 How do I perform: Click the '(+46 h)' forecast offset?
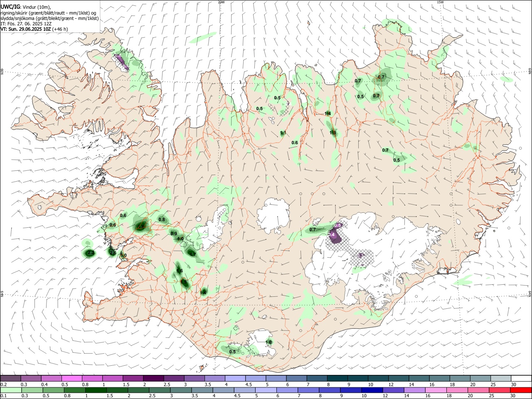(x=60, y=29)
